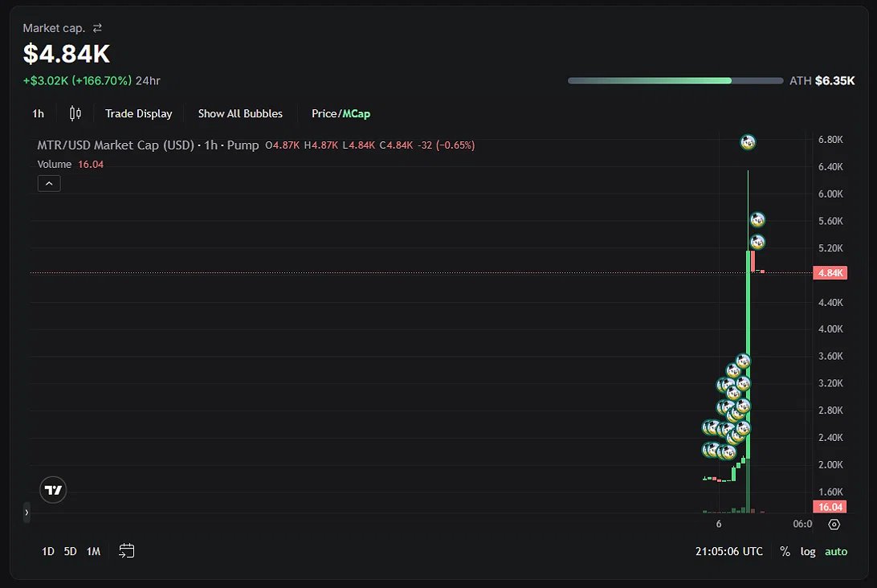The width and height of the screenshot is (877, 588).
Task: Toggle auto scale mode
Action: pyautogui.click(x=836, y=552)
